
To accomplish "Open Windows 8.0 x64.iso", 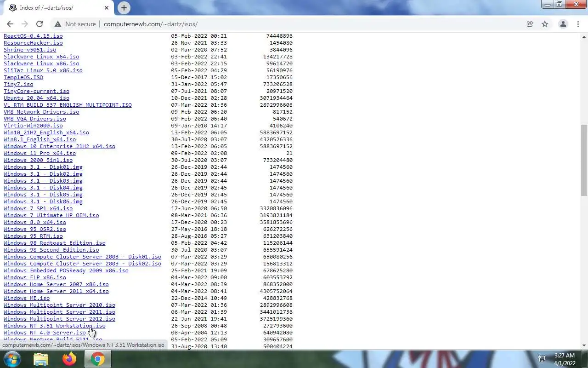I will [35, 222].
